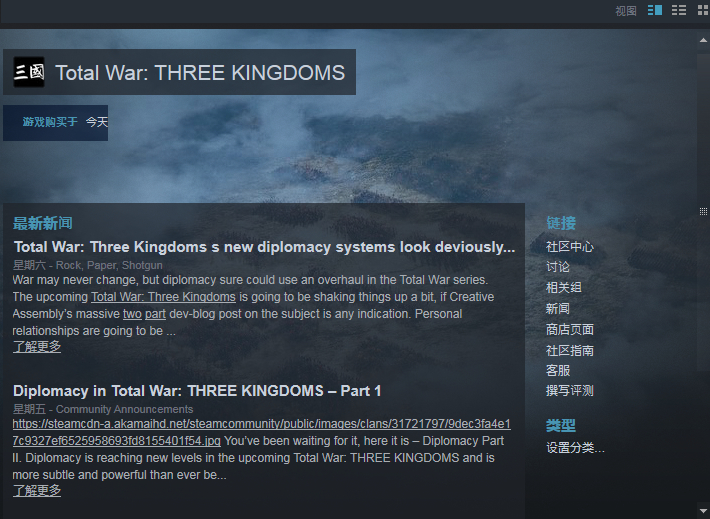Open the diplomacy systems news headline
710x519 pixels.
[x=264, y=247]
